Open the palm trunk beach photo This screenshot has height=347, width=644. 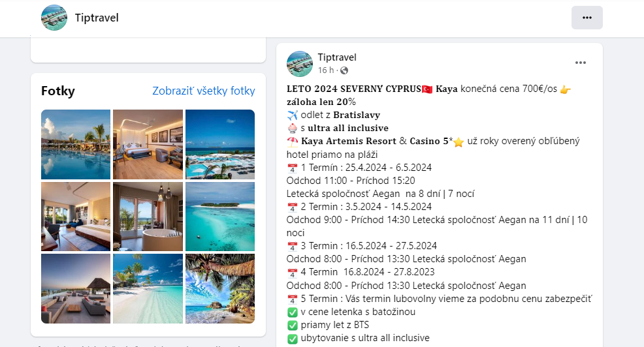[220, 289]
